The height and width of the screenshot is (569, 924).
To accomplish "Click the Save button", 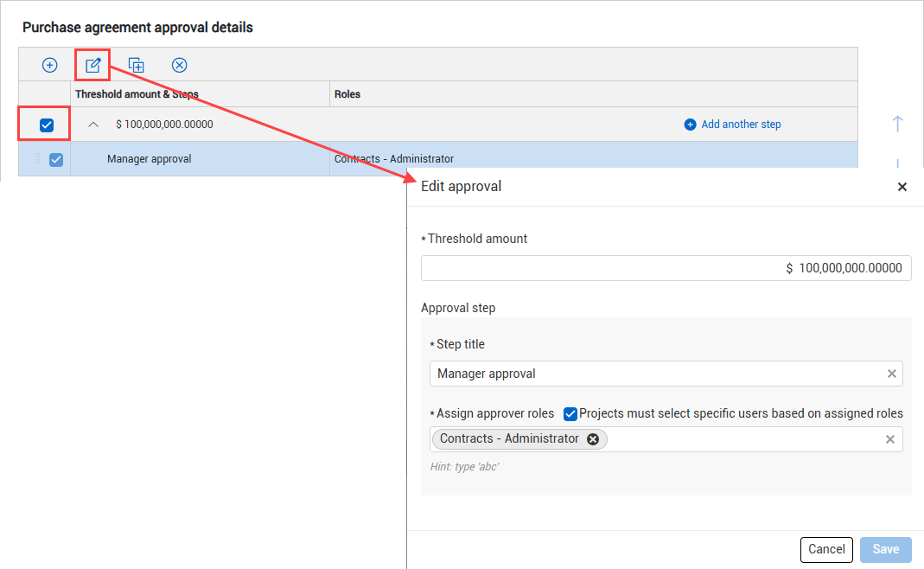I will click(885, 549).
